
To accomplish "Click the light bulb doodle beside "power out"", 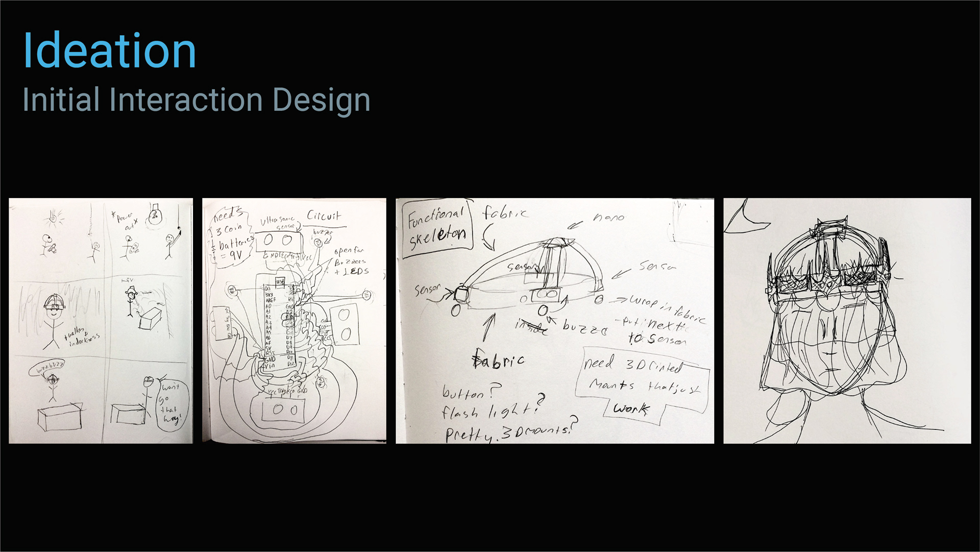I will [x=155, y=215].
